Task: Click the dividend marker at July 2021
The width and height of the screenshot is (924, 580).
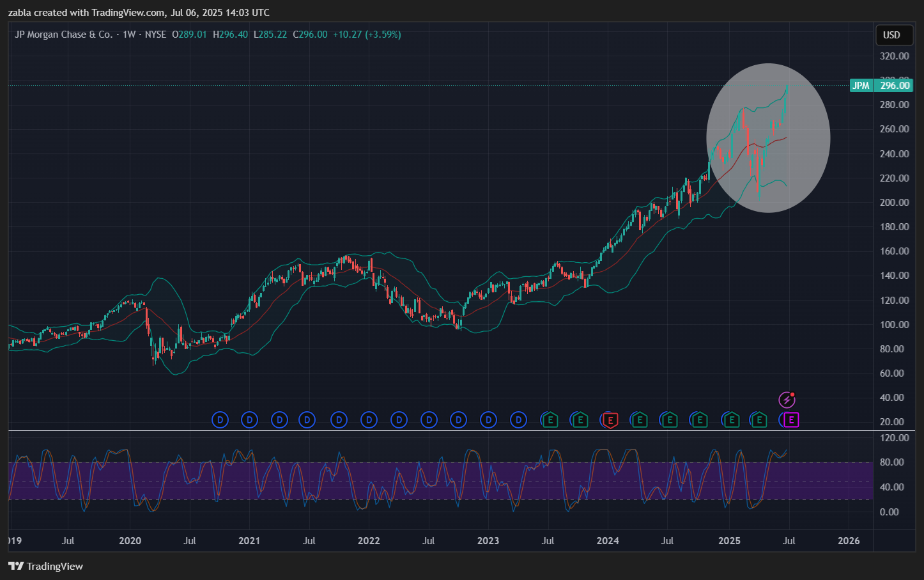Action: [x=307, y=420]
